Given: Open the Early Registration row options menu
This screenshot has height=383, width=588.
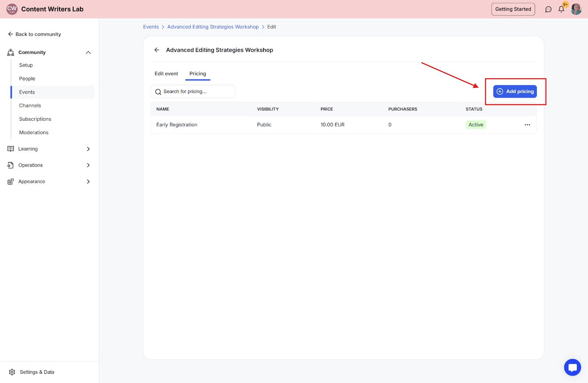Looking at the screenshot, I should [527, 125].
